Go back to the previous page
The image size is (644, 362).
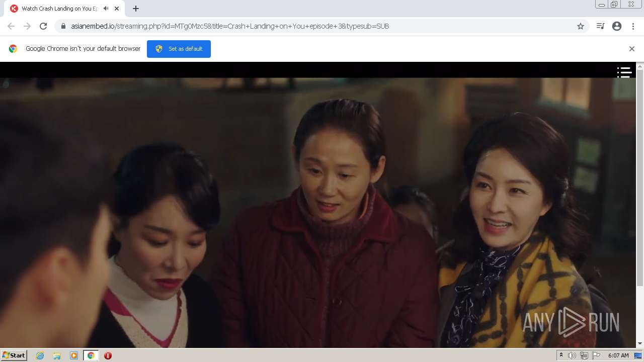(11, 26)
